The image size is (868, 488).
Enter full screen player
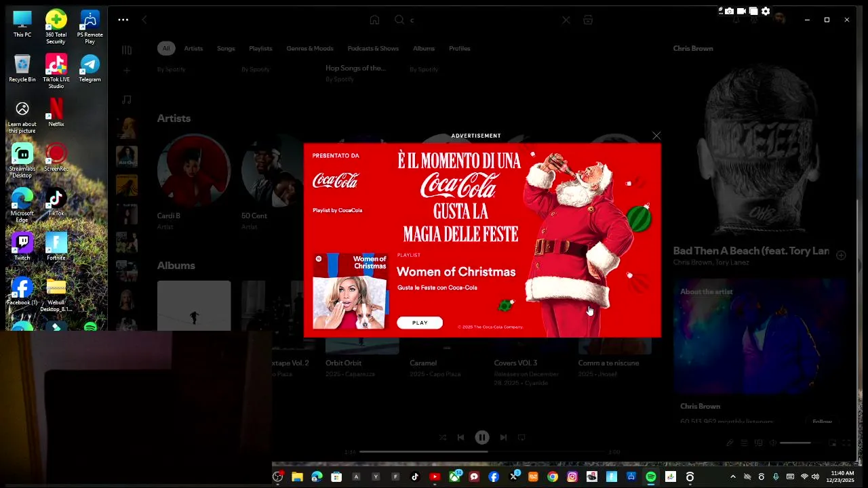[x=846, y=443]
